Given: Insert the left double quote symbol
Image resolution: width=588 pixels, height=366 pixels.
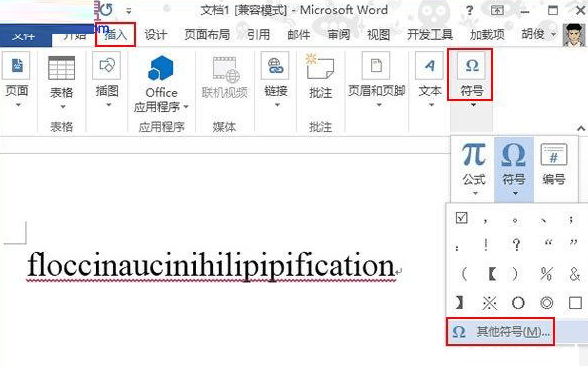Looking at the screenshot, I should pos(548,243).
